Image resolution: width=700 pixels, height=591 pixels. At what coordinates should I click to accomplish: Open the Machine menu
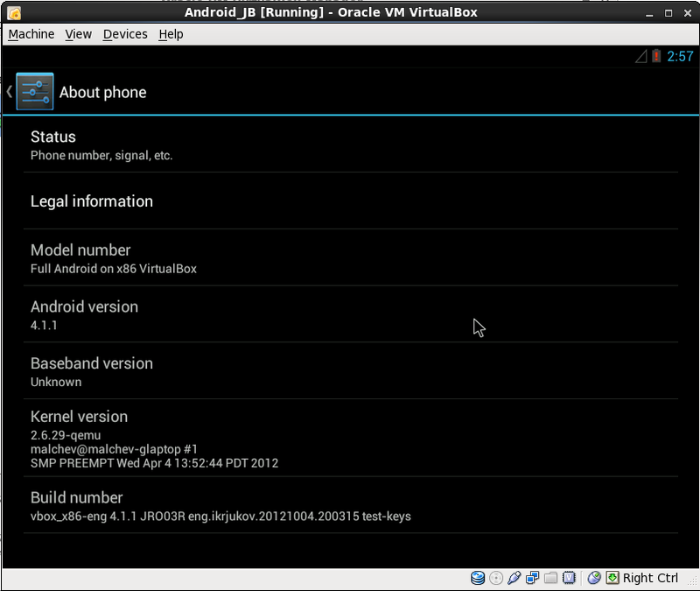31,34
